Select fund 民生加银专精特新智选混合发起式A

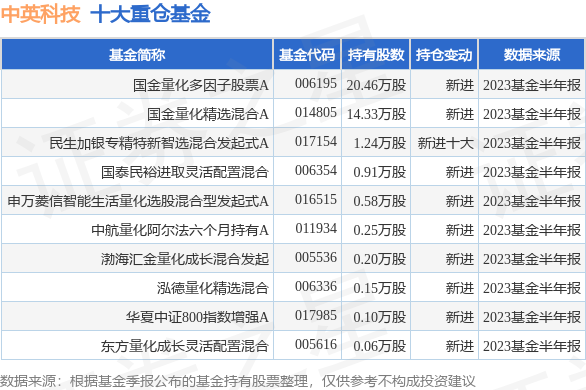pyautogui.click(x=159, y=143)
